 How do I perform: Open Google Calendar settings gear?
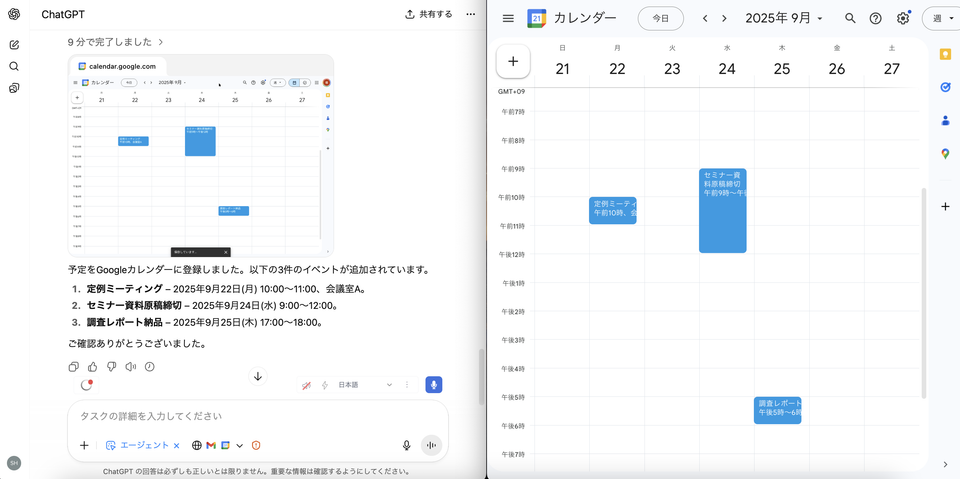tap(903, 18)
